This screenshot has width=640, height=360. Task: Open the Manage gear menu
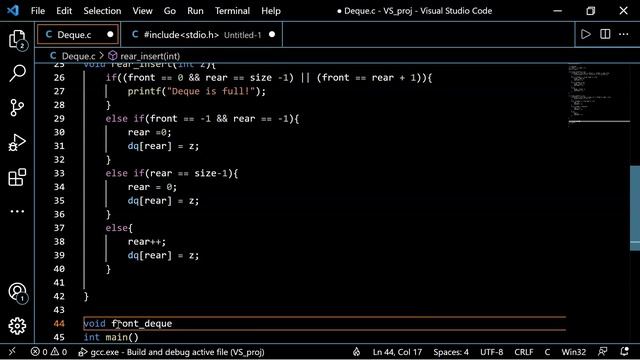pyautogui.click(x=17, y=326)
